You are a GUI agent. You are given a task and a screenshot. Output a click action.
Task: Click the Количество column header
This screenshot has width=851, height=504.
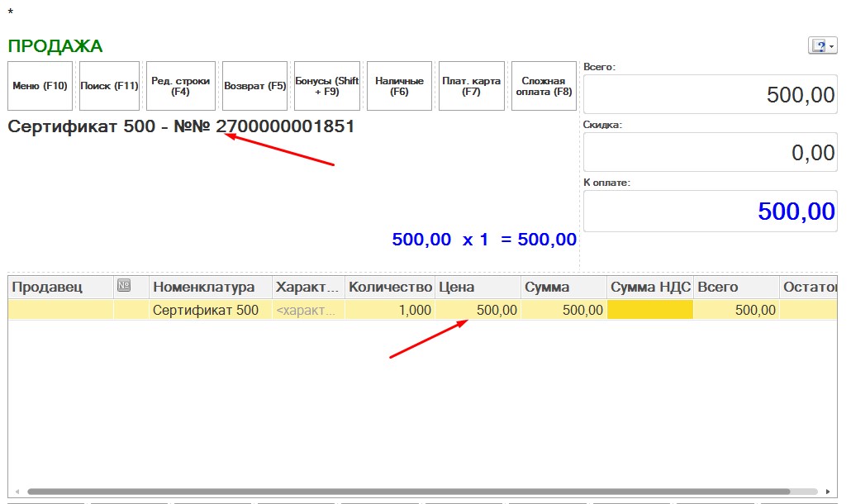click(390, 287)
